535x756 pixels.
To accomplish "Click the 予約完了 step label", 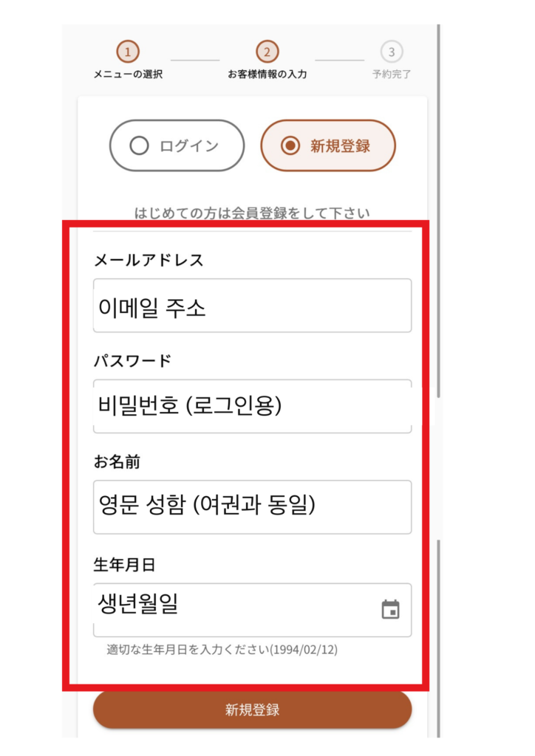I will click(x=392, y=75).
